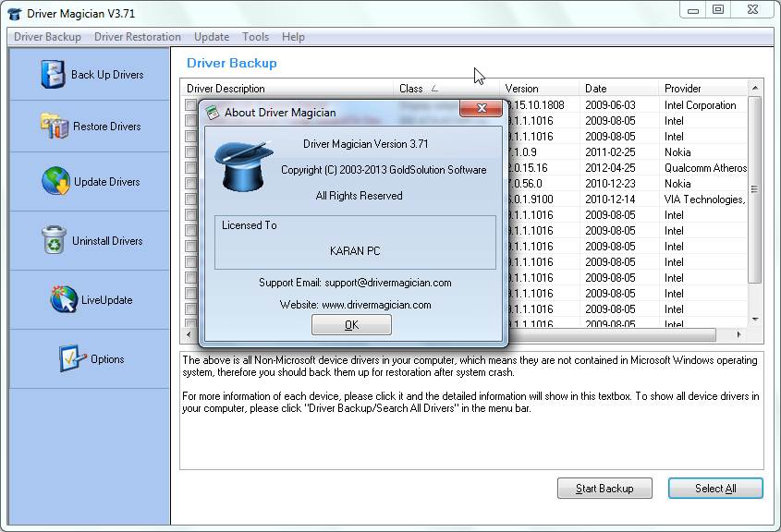Open the Update menu

tap(212, 37)
